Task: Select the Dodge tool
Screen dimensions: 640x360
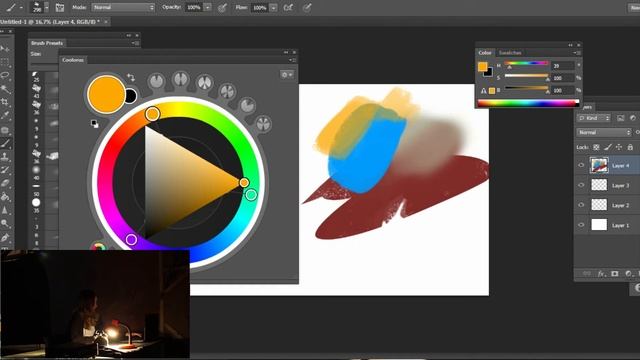Action: (5, 224)
